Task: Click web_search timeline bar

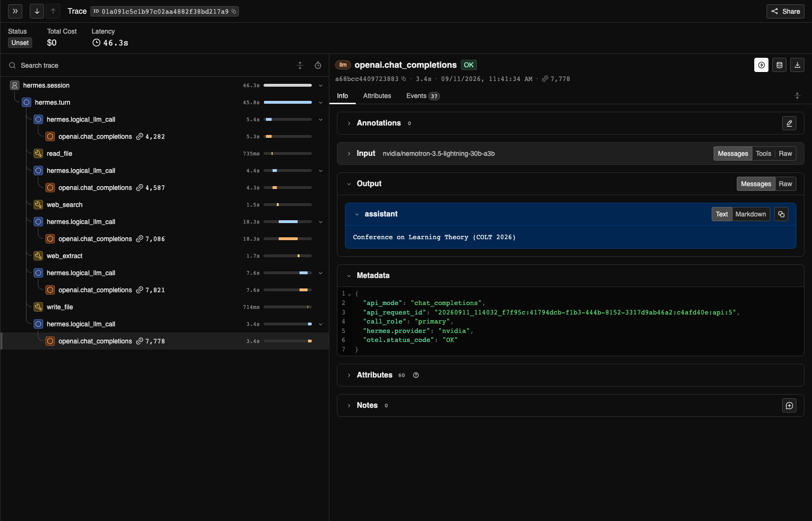Action: [288, 205]
